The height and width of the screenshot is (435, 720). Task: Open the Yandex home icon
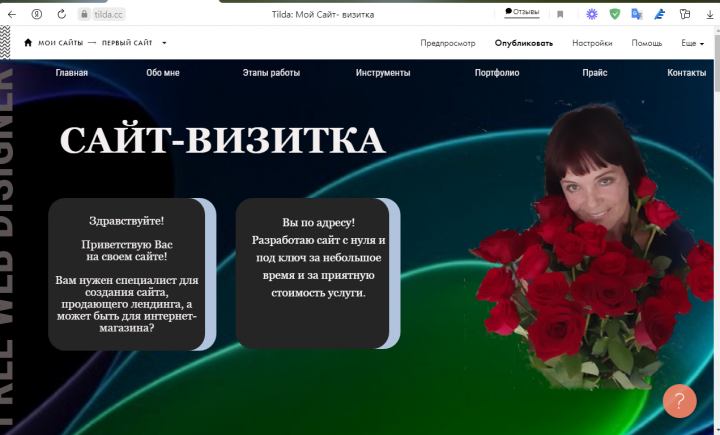pyautogui.click(x=37, y=14)
